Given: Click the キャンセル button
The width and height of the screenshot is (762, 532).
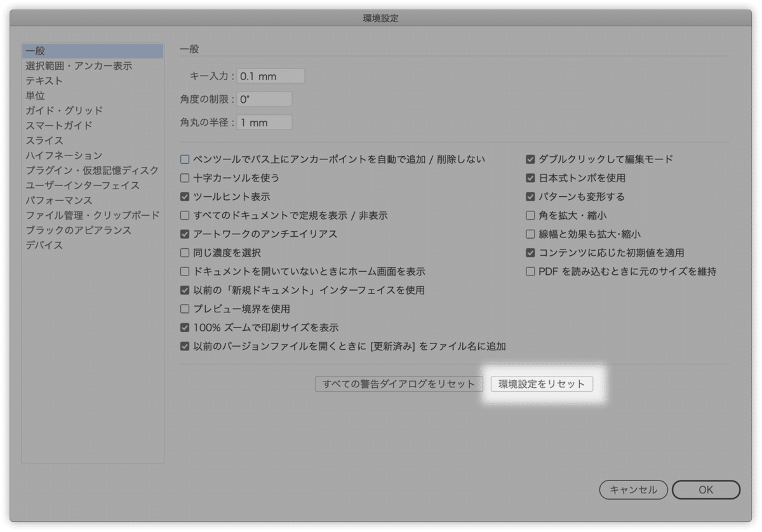Looking at the screenshot, I should tap(632, 489).
